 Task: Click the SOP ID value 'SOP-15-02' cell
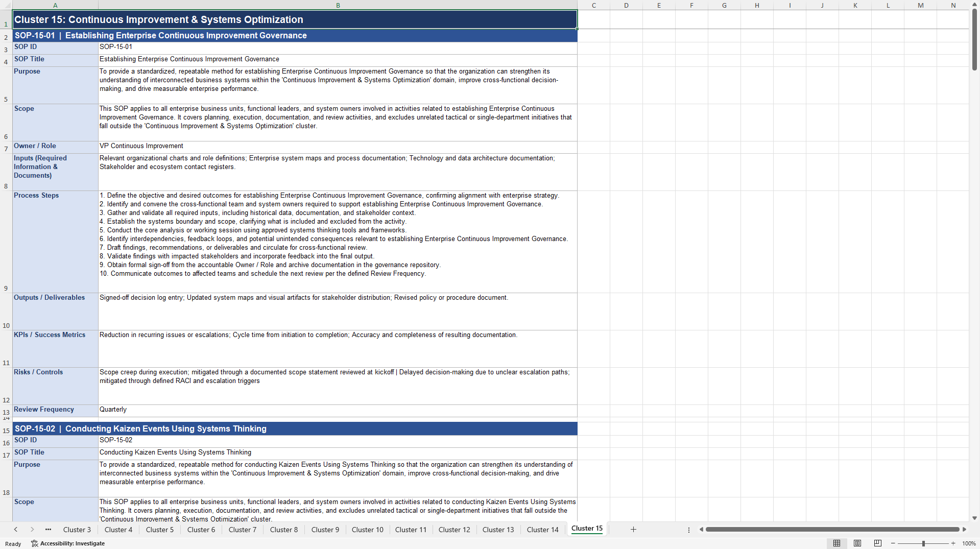click(x=338, y=441)
